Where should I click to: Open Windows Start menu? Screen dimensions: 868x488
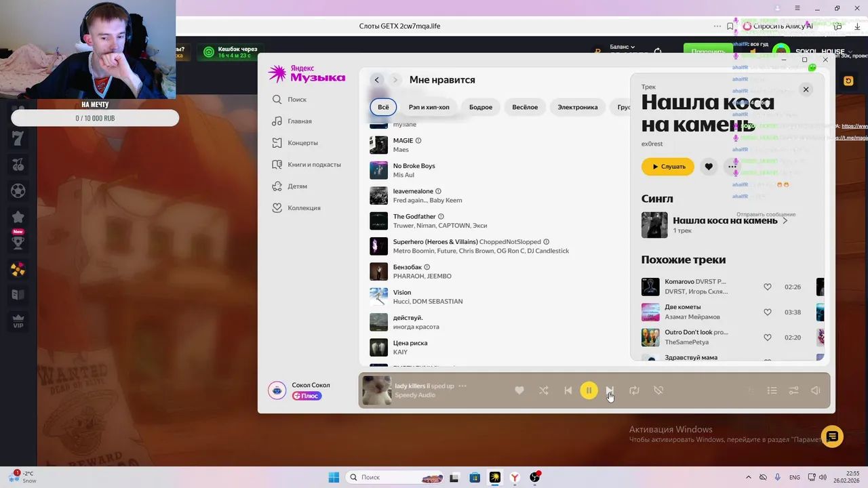pyautogui.click(x=334, y=477)
